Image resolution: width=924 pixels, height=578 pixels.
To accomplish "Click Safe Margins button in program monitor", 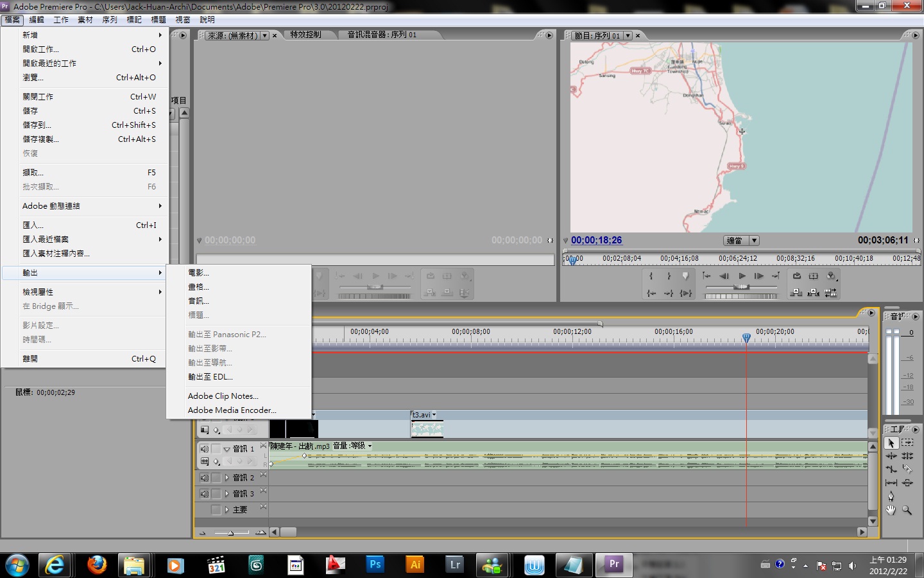I will pos(814,276).
